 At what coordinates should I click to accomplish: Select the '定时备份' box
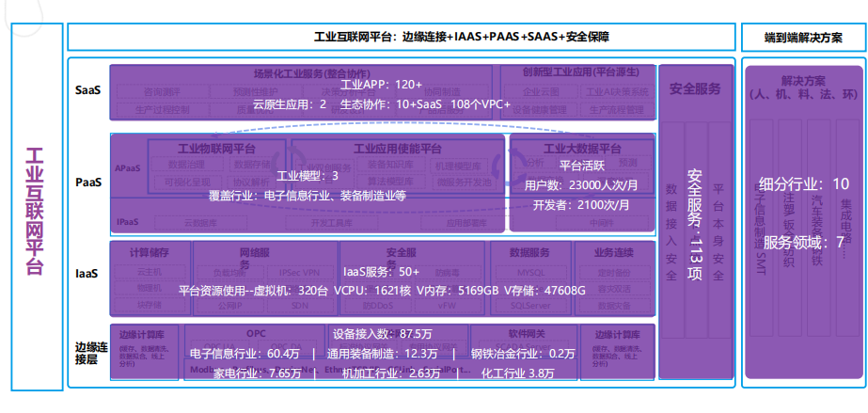(x=613, y=273)
